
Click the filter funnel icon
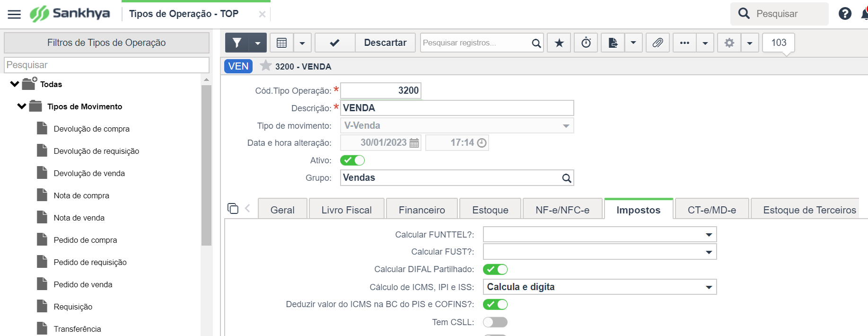click(237, 43)
